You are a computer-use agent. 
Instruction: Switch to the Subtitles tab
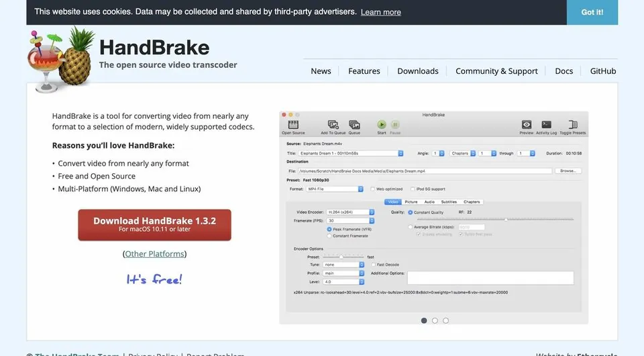click(449, 202)
